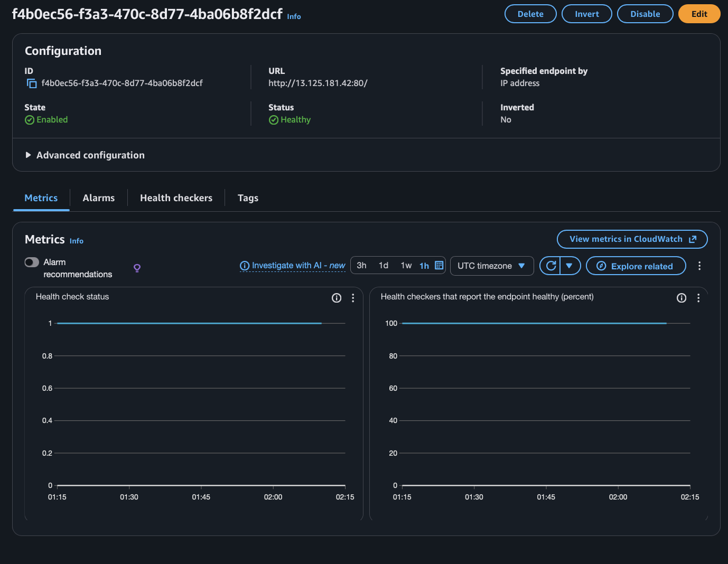This screenshot has width=728, height=564.
Task: Switch to the Health checkers tab
Action: pos(176,198)
